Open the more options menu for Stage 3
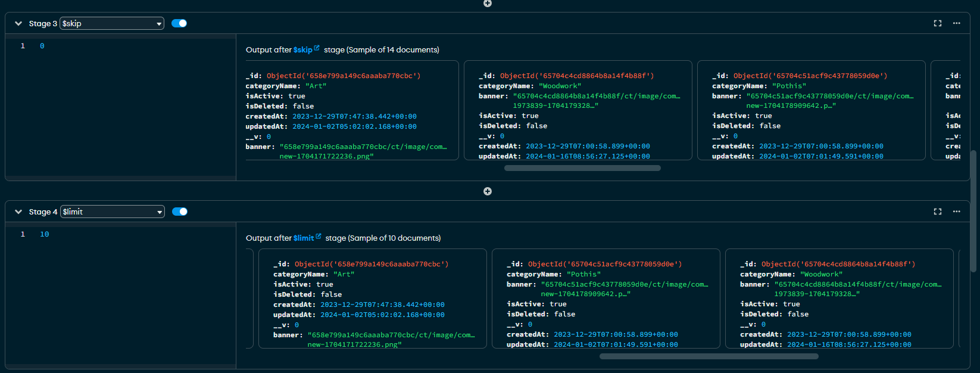The height and width of the screenshot is (373, 980). click(x=957, y=23)
